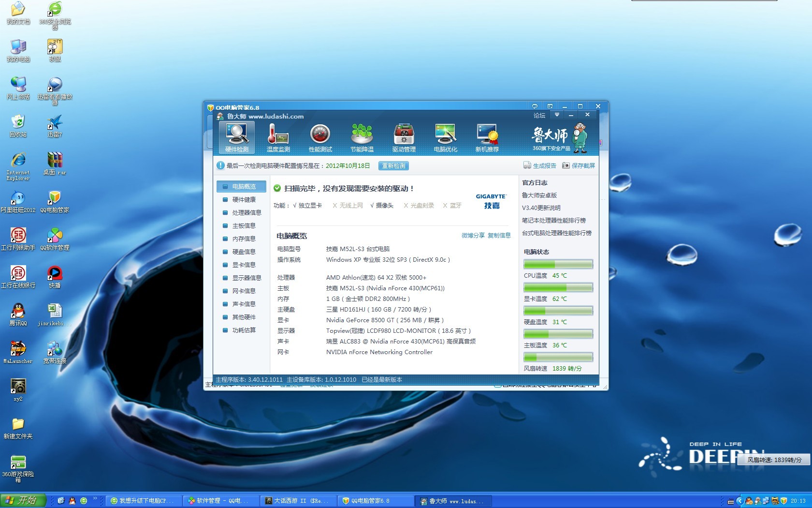Expand the Quick Launch overflow chevron
Image resolution: width=812 pixels, height=508 pixels.
coord(95,498)
